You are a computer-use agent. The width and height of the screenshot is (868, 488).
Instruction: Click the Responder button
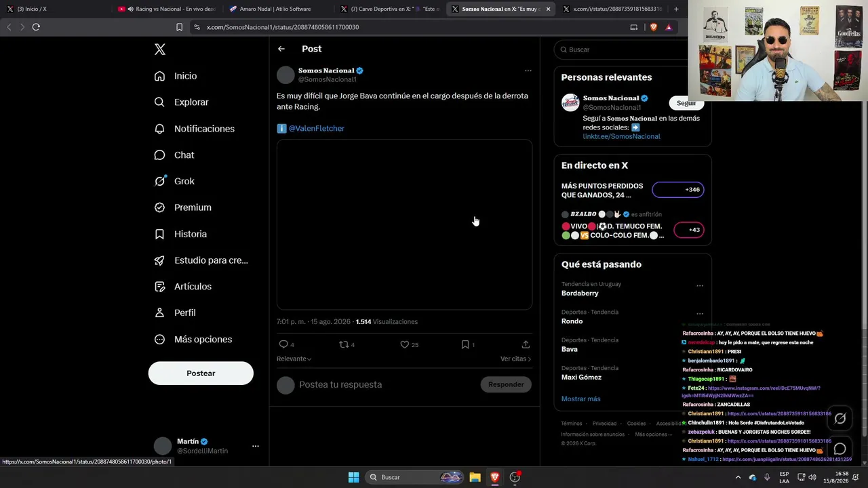coord(506,384)
